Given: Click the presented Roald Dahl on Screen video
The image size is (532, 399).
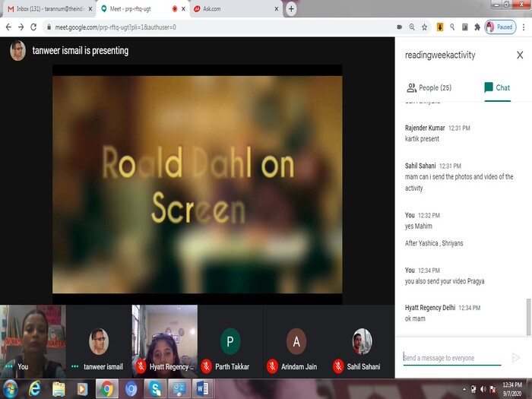Looking at the screenshot, I should pos(197,184).
